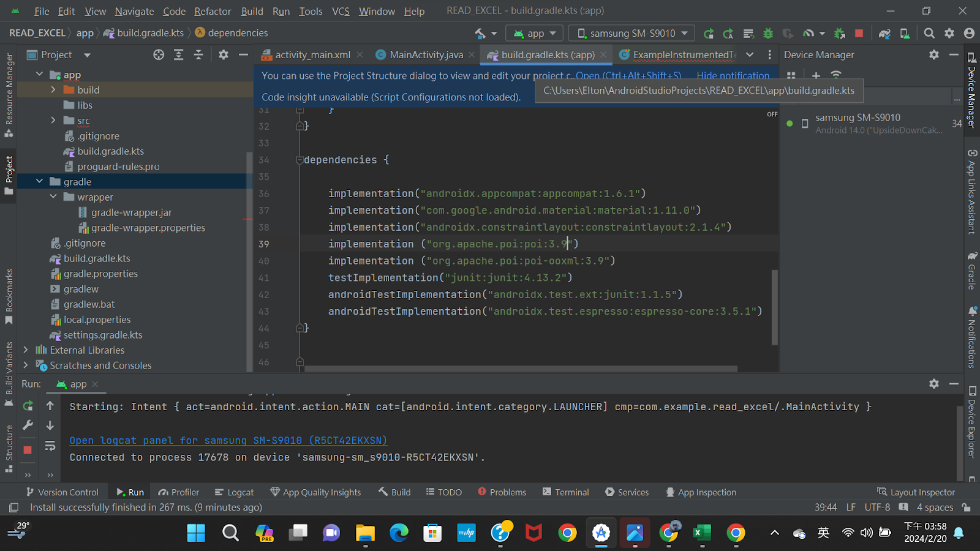Toggle the Gradle tool window on the right
Viewport: 980px width, 551px height.
point(971,270)
